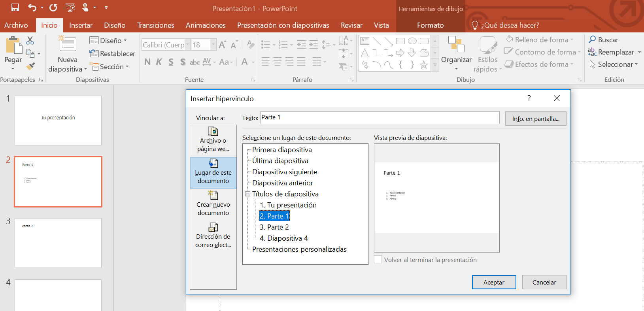This screenshot has width=644, height=311.
Task: Start presentation from beginning icon
Action: (x=70, y=8)
